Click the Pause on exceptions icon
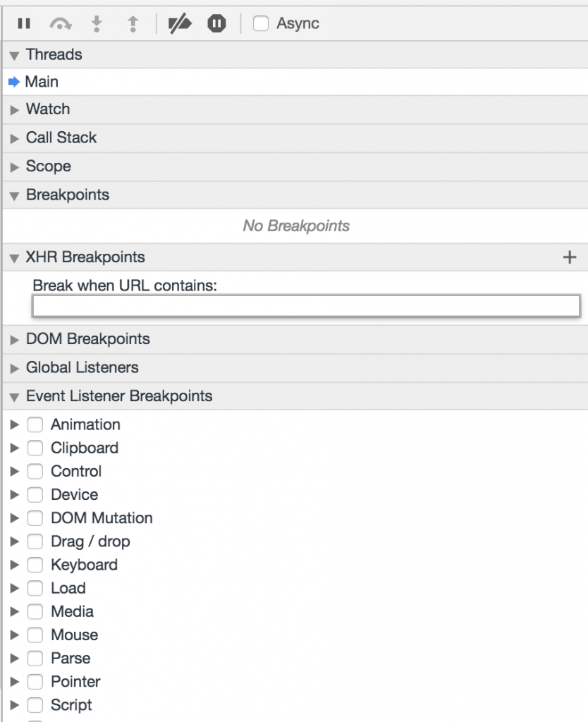Screen dimensions: 588x722 tap(216, 23)
